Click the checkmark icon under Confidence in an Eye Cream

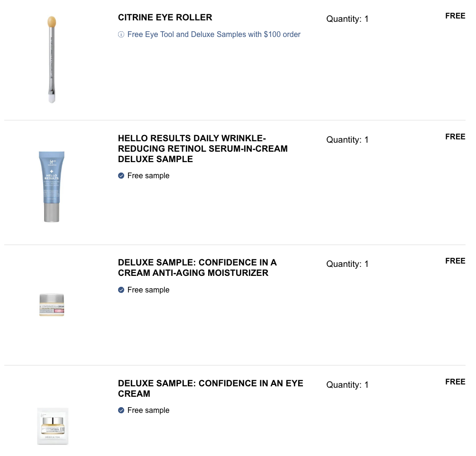(121, 410)
